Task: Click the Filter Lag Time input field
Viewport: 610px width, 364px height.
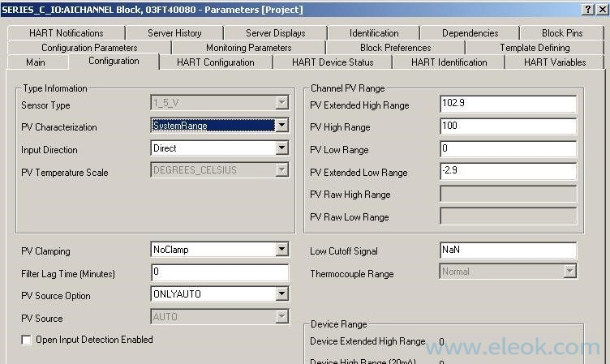Action: 219,272
